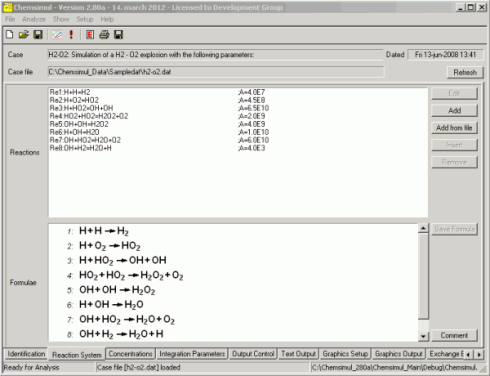Click the Refresh button
This screenshot has width=490, height=376.
pyautogui.click(x=465, y=72)
